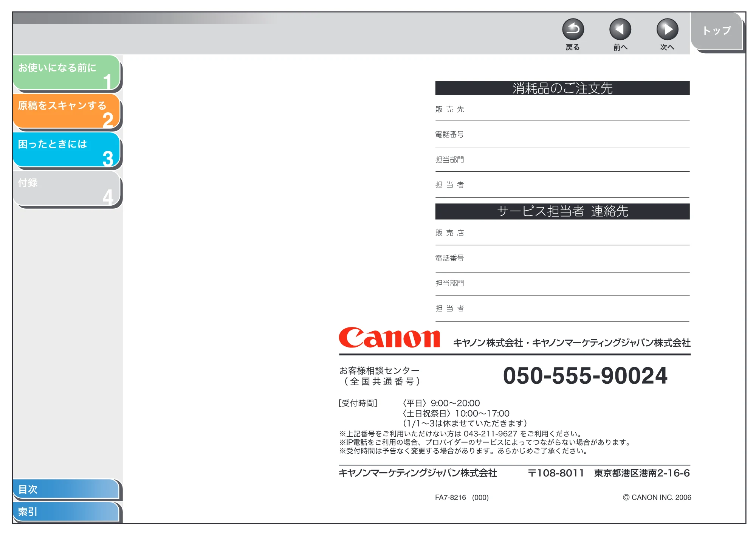Click the FA7-8216 (000) document code
This screenshot has height=535, width=756.
tap(462, 498)
